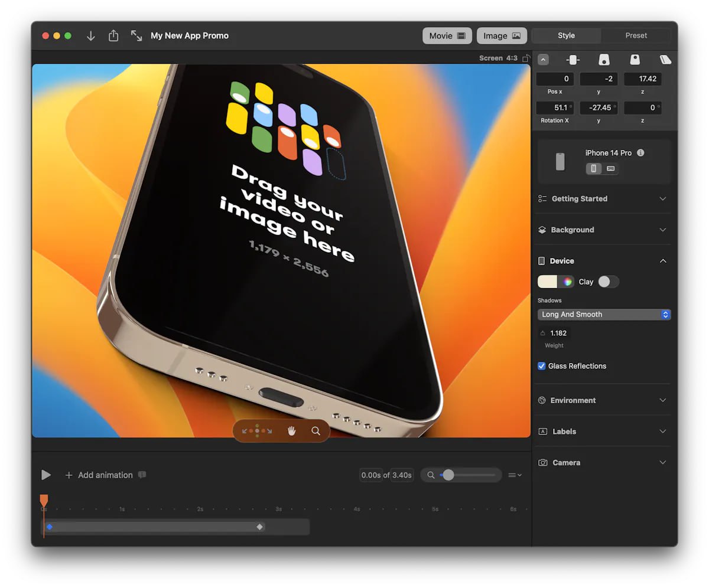Image resolution: width=709 pixels, height=588 pixels.
Task: Play the animation preview
Action: [x=45, y=475]
